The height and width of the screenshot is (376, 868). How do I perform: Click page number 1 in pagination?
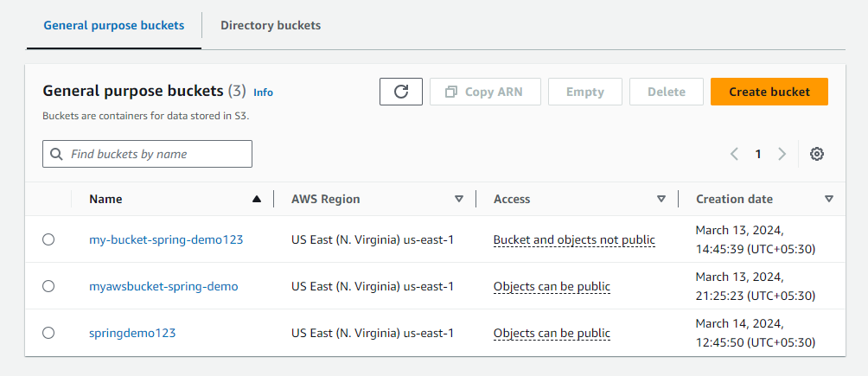coord(758,154)
